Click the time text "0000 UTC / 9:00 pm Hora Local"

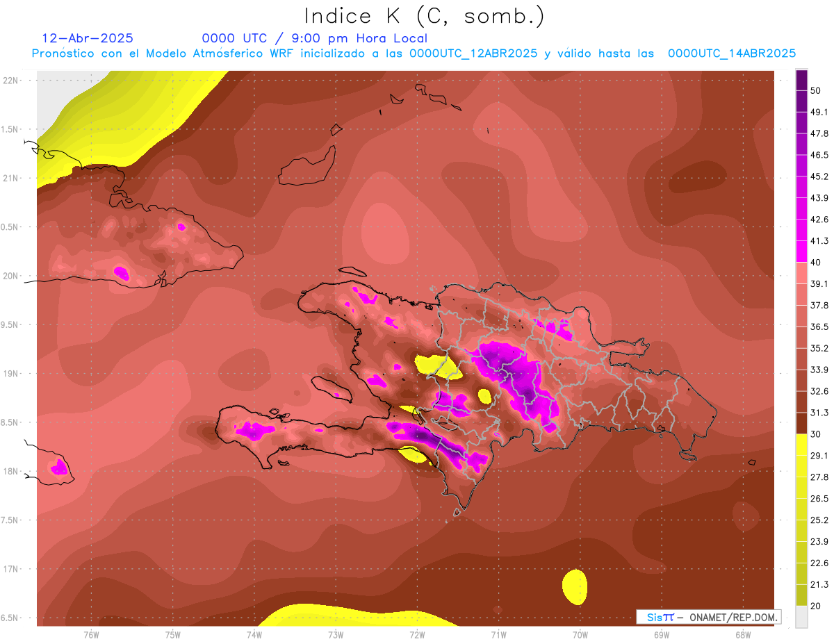pyautogui.click(x=314, y=38)
